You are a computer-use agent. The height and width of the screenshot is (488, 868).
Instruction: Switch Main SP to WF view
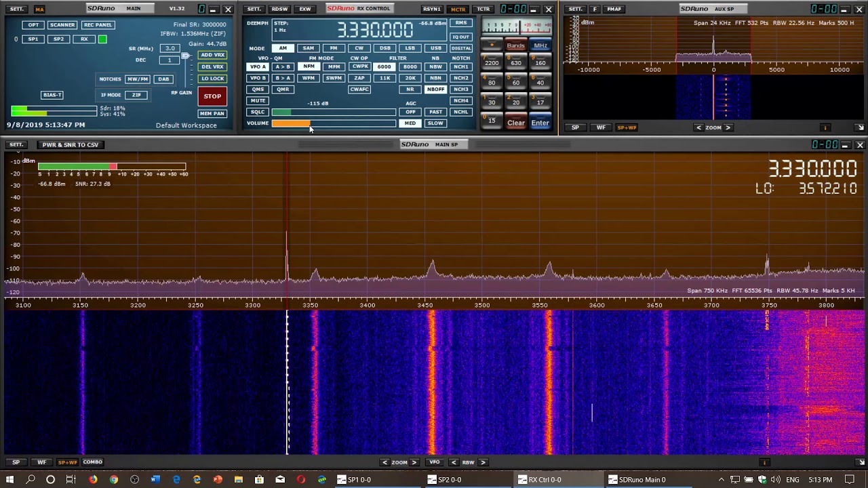point(41,462)
